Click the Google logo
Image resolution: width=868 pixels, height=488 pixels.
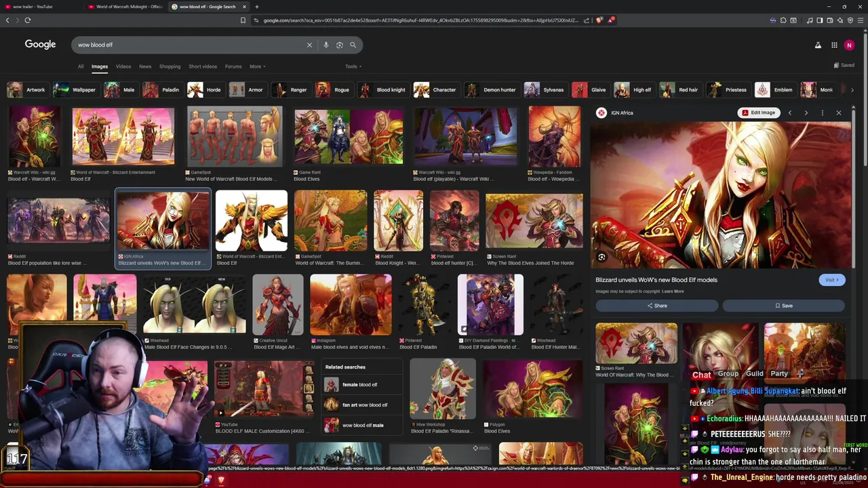click(40, 44)
